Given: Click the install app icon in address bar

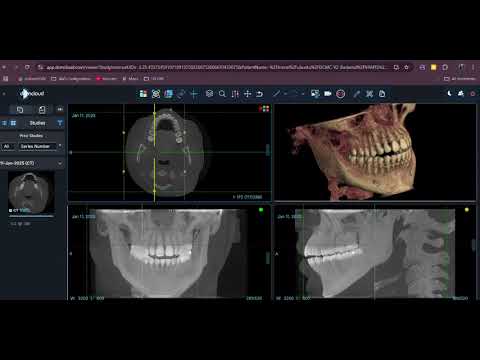Looking at the screenshot, I should click(x=396, y=67).
